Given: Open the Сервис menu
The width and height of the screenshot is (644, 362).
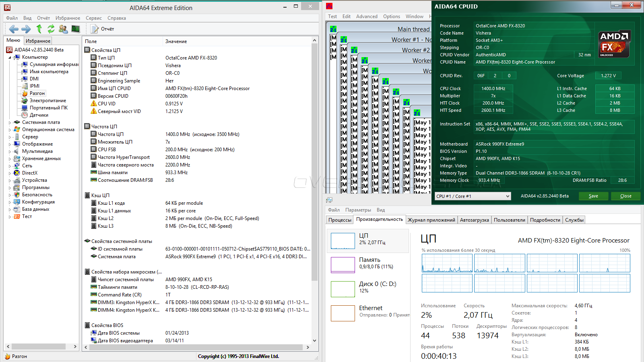Looking at the screenshot, I should (93, 18).
